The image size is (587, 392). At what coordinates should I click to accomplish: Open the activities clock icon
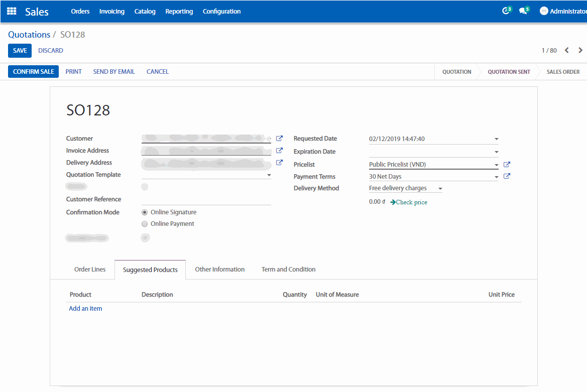pos(506,11)
